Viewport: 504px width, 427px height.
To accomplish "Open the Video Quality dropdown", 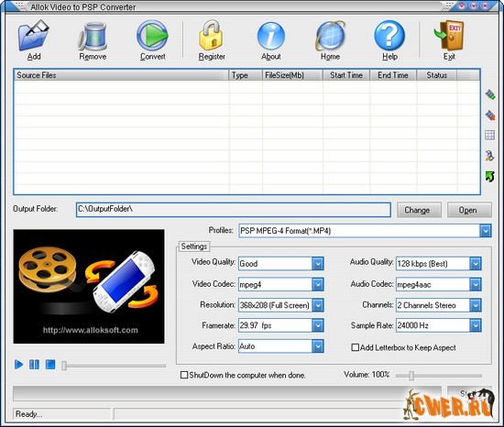I will coord(318,264).
